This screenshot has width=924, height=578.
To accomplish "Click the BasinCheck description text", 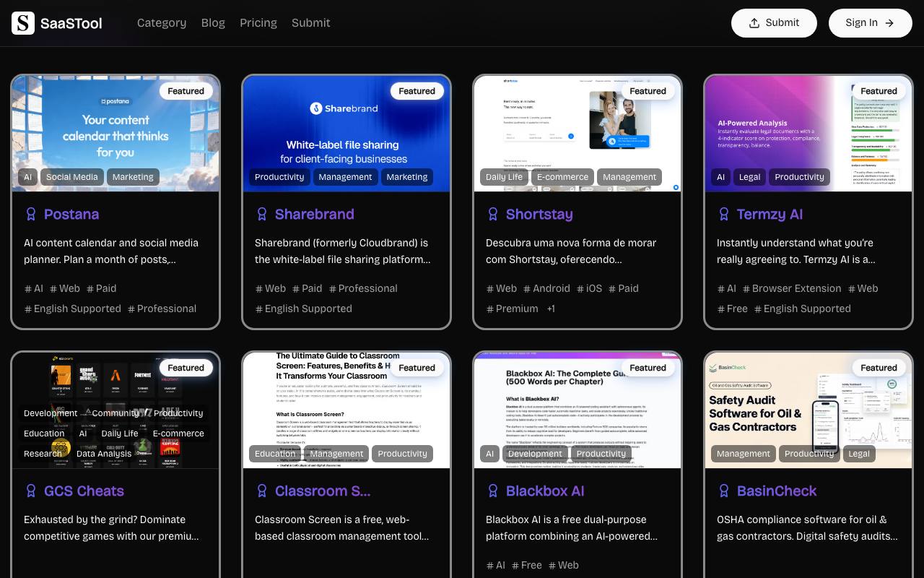I will point(807,527).
